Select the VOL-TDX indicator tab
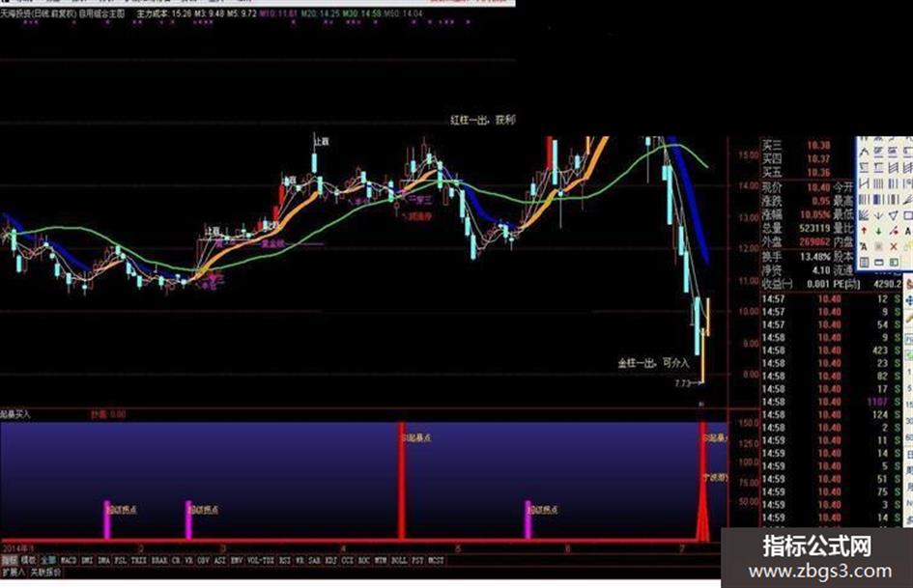This screenshot has width=913, height=588. pos(260,560)
